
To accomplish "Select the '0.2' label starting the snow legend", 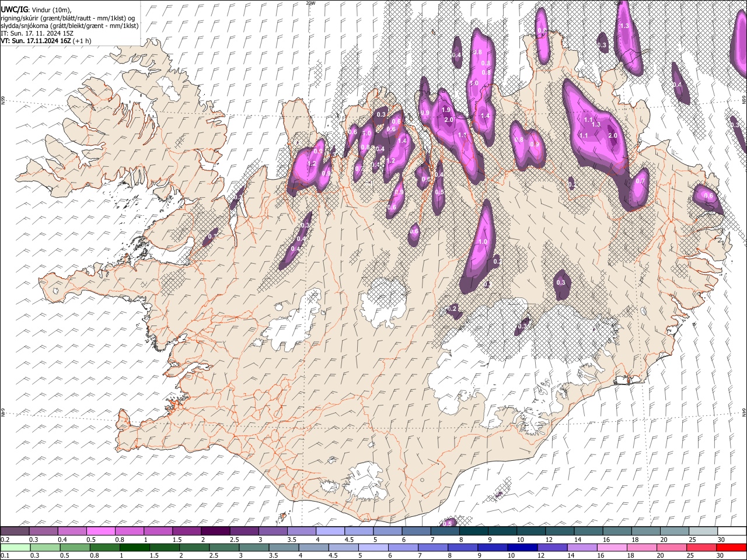I will 5,539.
